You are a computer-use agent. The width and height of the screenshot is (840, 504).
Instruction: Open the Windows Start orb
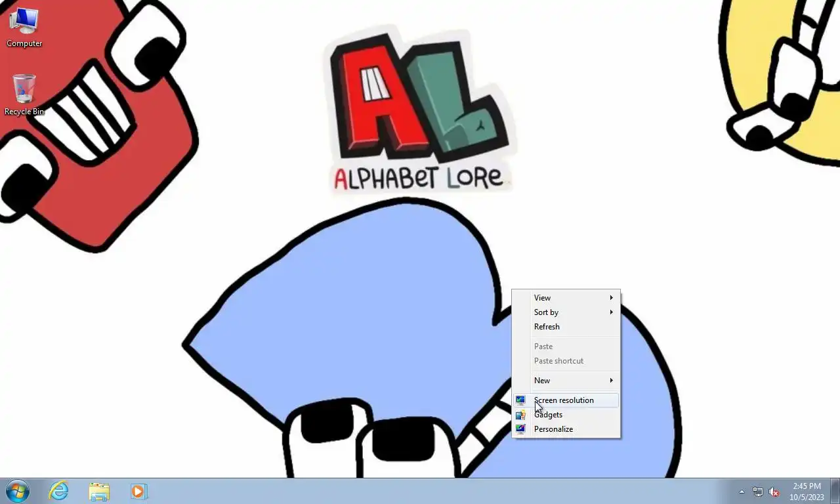tap(18, 491)
